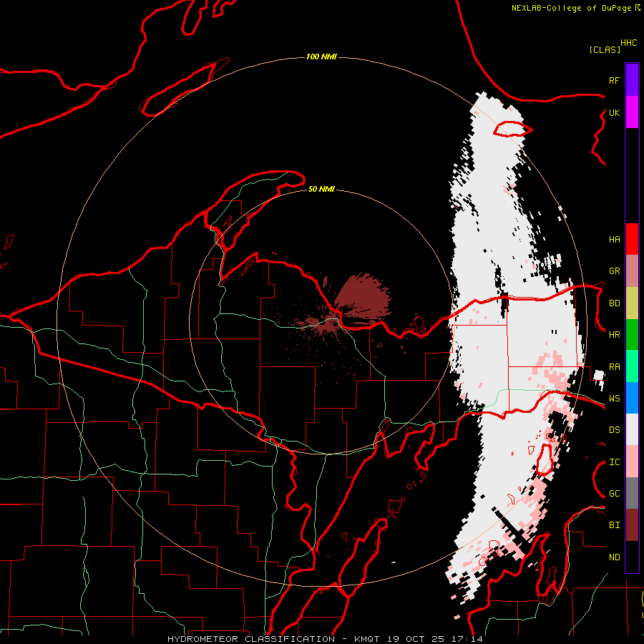Viewport: 644px width, 644px height.
Task: Click the IC legend label
Action: (x=614, y=462)
